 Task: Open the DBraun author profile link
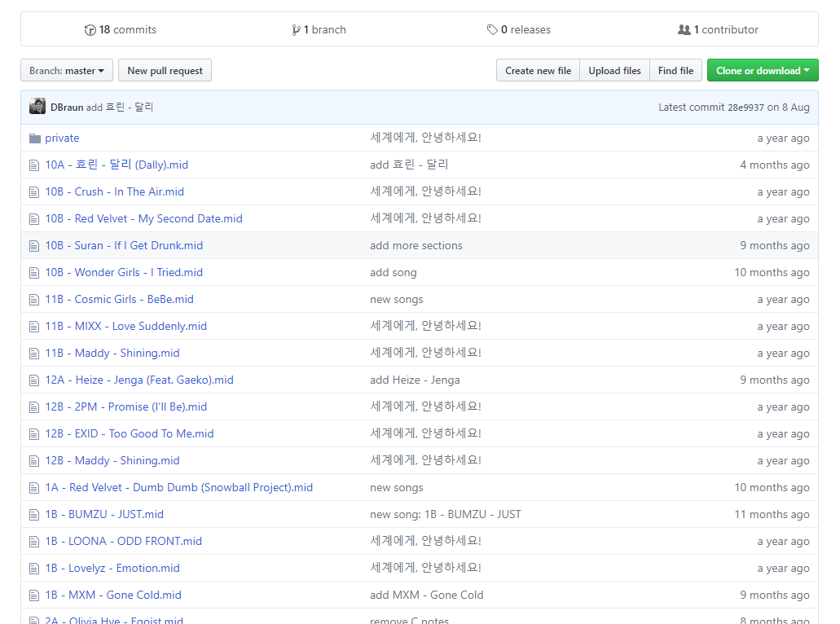point(67,108)
